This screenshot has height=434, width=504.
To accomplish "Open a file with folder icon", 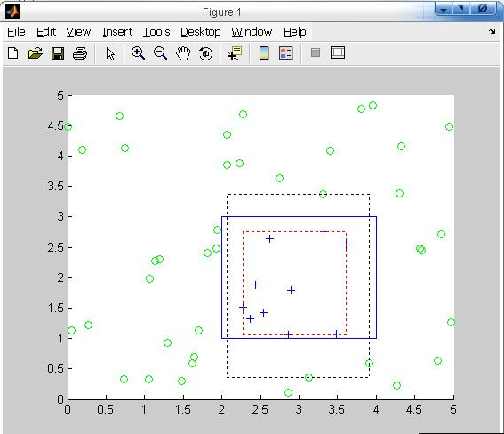I will pos(35,53).
